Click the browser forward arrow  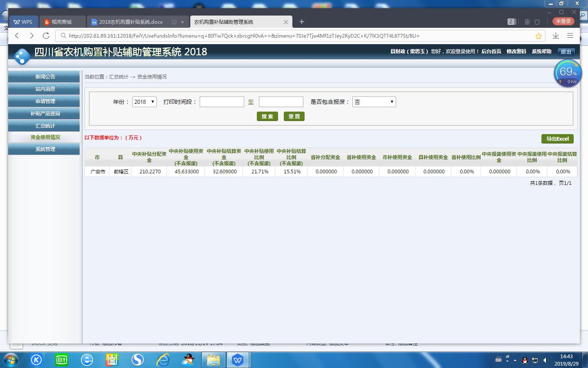[x=31, y=36]
